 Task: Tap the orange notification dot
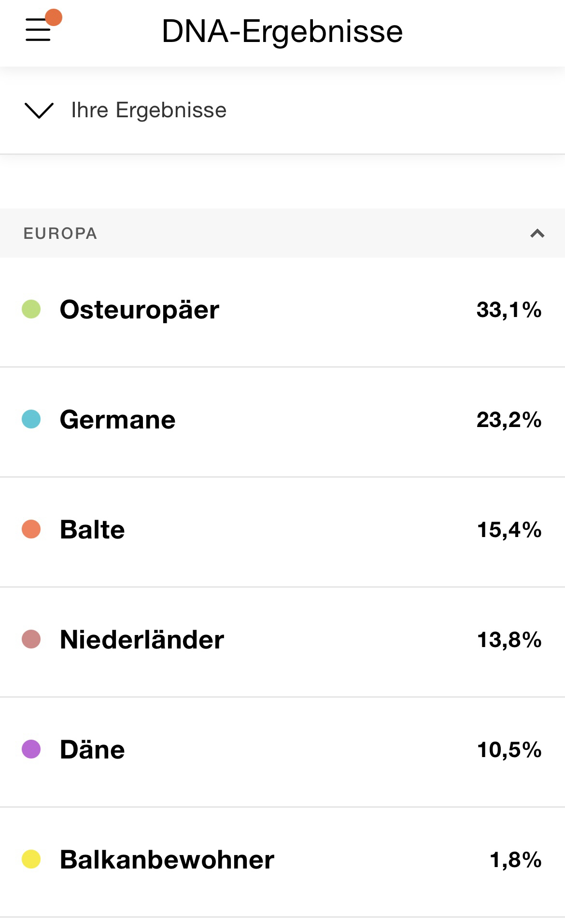click(x=54, y=17)
